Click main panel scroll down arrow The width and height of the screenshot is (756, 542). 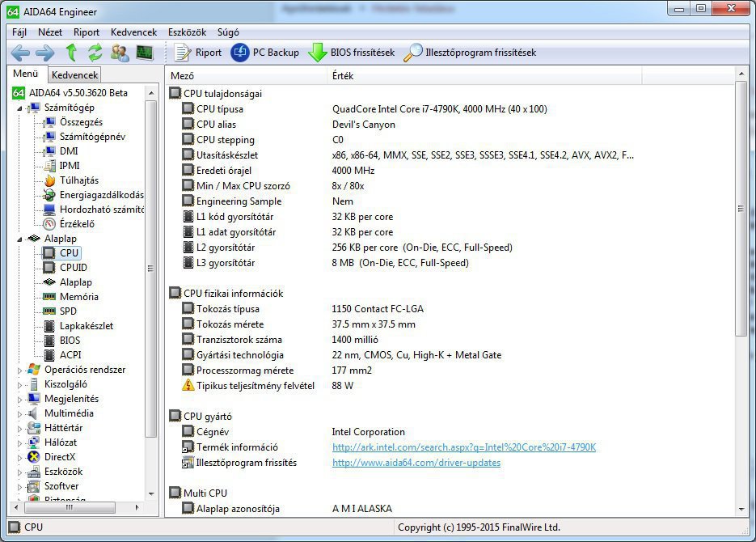(741, 509)
